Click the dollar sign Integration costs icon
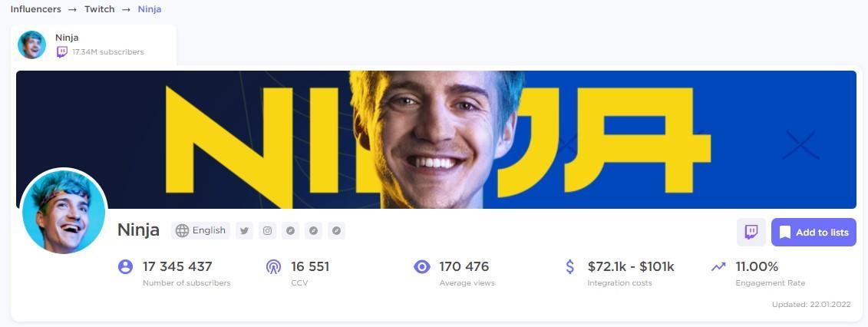 click(x=570, y=266)
